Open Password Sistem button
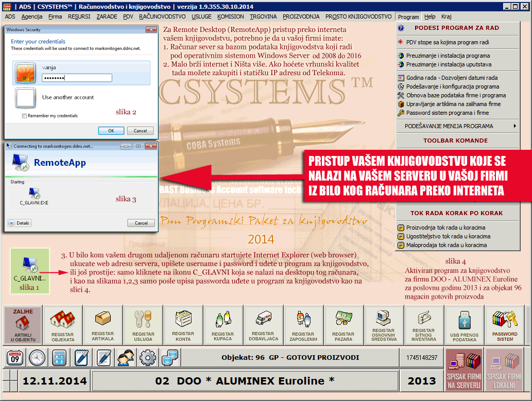This screenshot has width=532, height=401. pyautogui.click(x=505, y=325)
